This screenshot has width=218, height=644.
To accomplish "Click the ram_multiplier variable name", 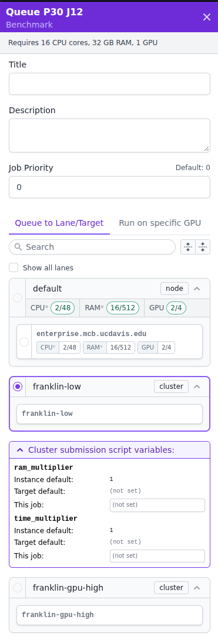I will [x=43, y=467].
